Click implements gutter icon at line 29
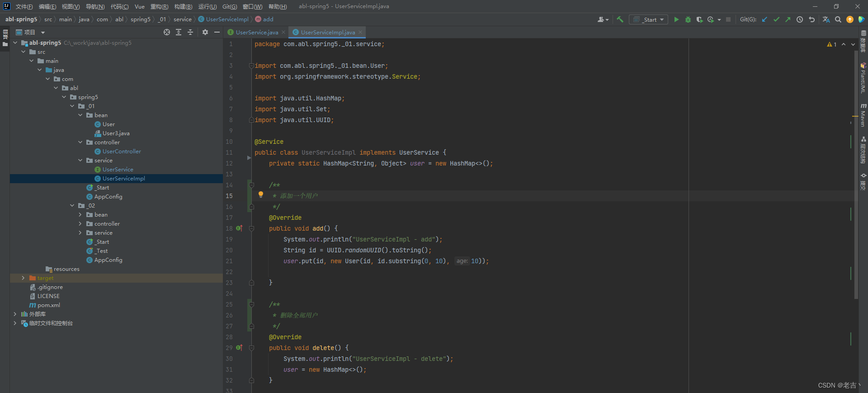Image resolution: width=868 pixels, height=393 pixels. click(x=240, y=348)
